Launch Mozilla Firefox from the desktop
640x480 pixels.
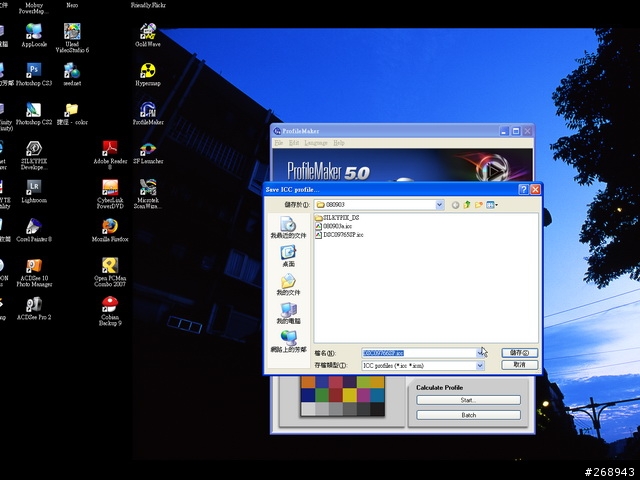tap(110, 230)
